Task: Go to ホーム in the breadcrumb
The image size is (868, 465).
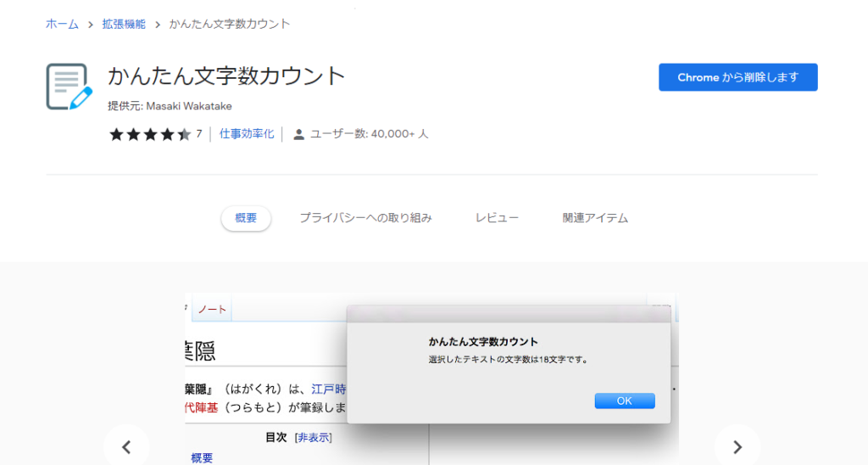Action: point(62,24)
